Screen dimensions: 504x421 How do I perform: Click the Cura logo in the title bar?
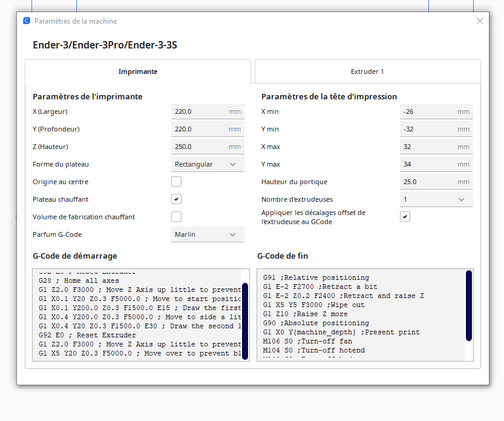tap(27, 21)
